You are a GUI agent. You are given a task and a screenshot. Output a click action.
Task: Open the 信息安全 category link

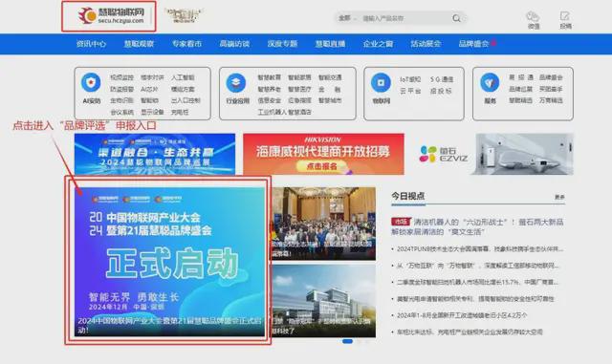coord(270,100)
